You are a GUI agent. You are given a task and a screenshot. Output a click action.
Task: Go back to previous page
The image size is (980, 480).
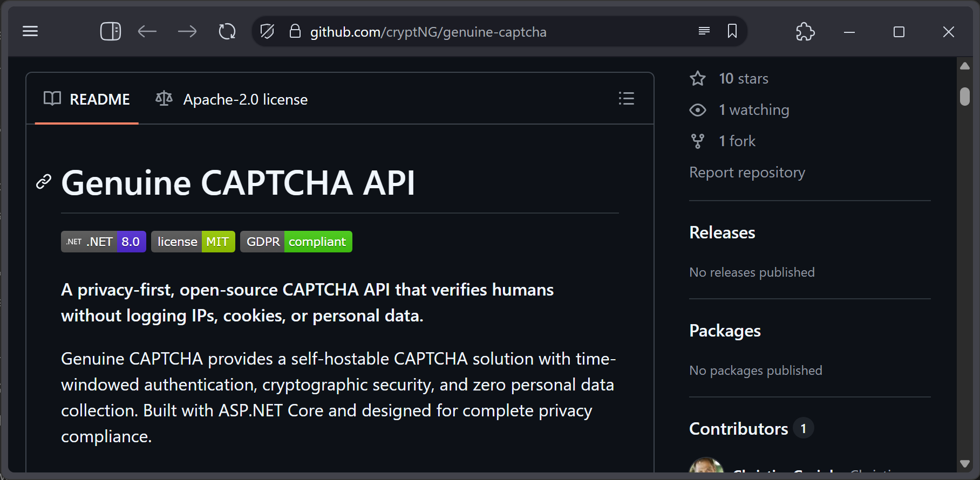(147, 31)
